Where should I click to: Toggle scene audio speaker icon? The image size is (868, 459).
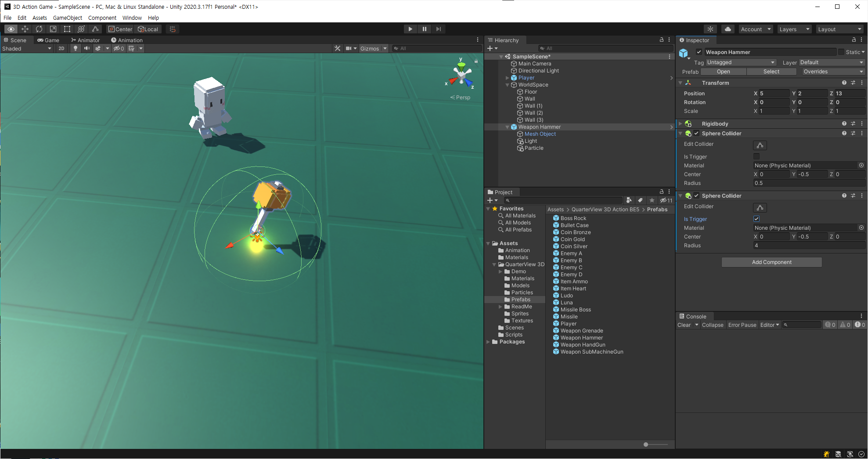point(87,48)
